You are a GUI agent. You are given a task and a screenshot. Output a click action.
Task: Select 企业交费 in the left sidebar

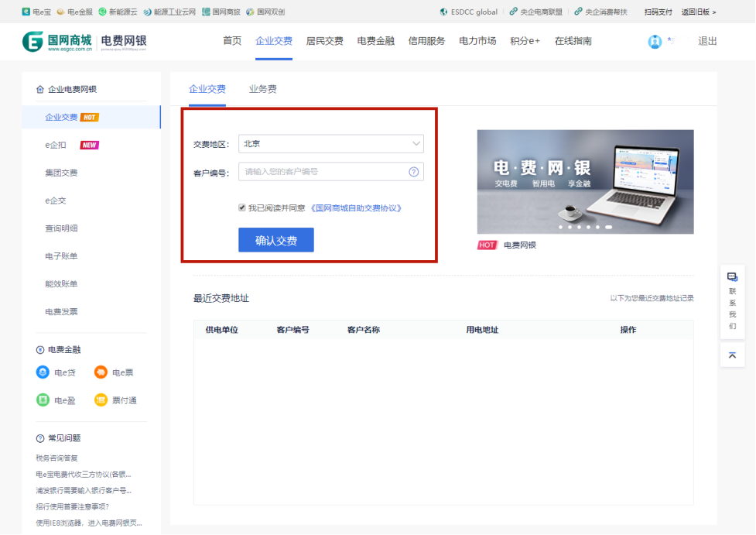click(91, 117)
